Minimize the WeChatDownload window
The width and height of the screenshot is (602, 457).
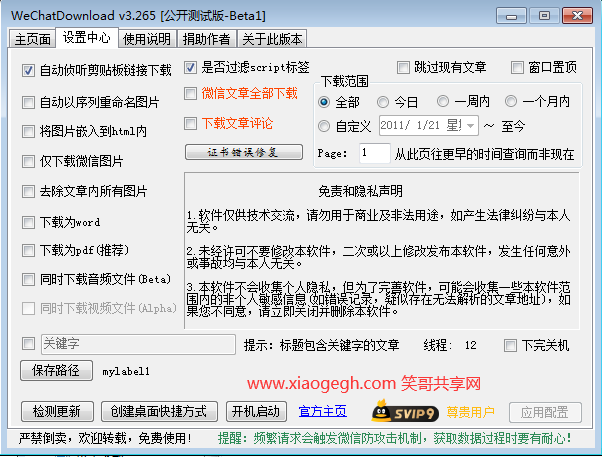(511, 16)
